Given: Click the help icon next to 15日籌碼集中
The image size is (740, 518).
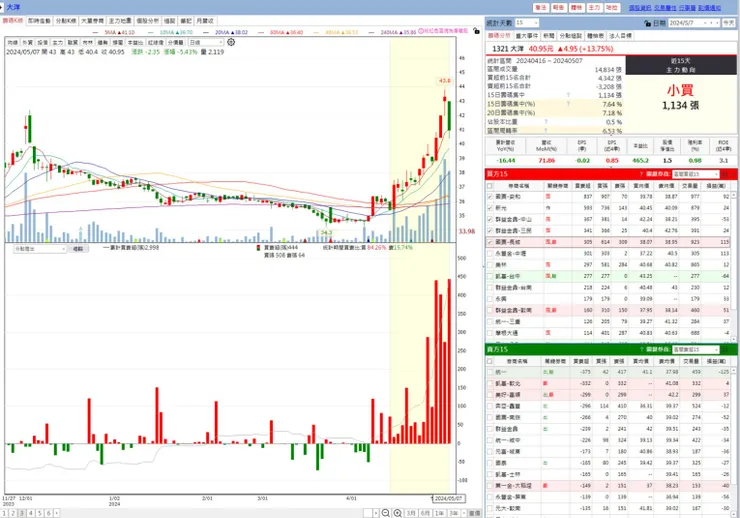Looking at the screenshot, I should (x=568, y=95).
